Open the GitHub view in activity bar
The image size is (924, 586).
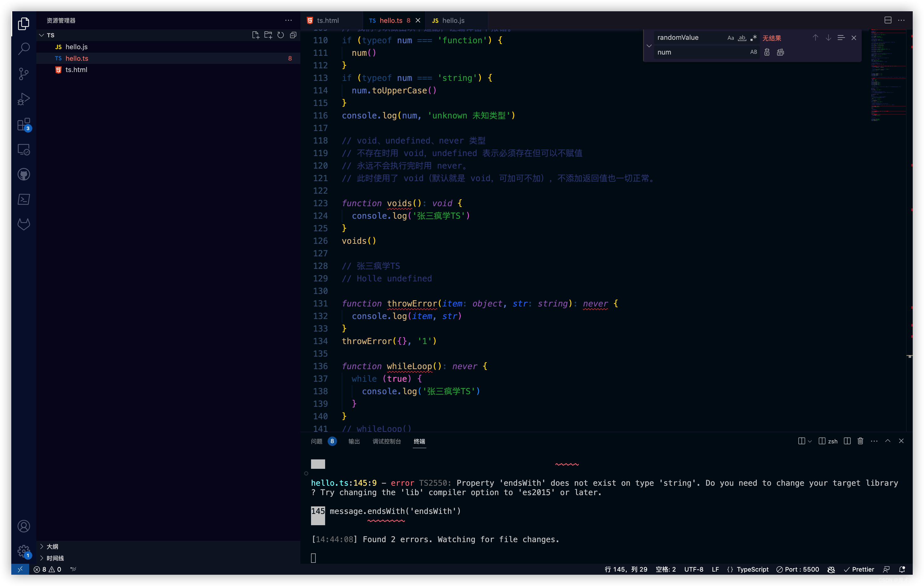[x=24, y=174]
